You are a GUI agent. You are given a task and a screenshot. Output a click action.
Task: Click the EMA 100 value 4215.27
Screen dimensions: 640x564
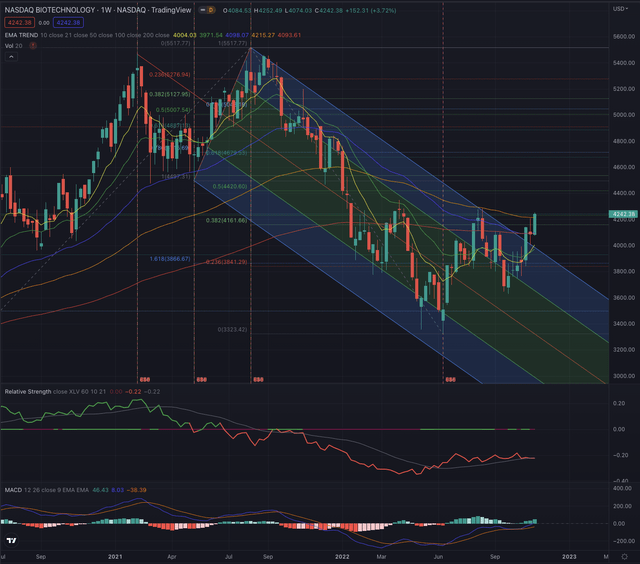click(263, 35)
